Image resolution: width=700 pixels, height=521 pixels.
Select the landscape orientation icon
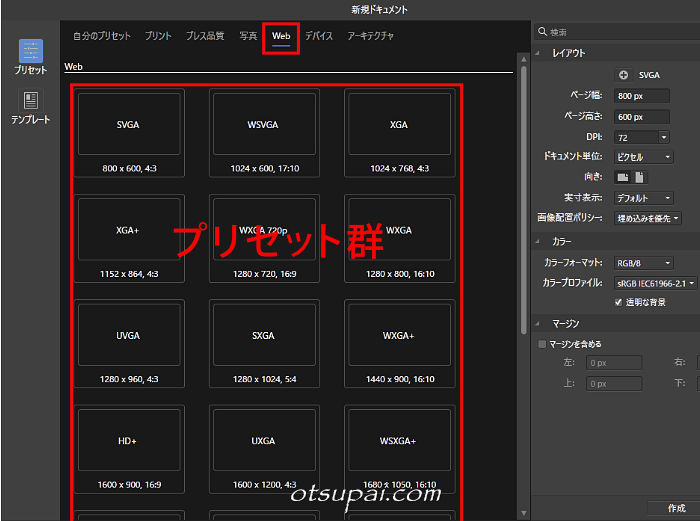coord(622,177)
